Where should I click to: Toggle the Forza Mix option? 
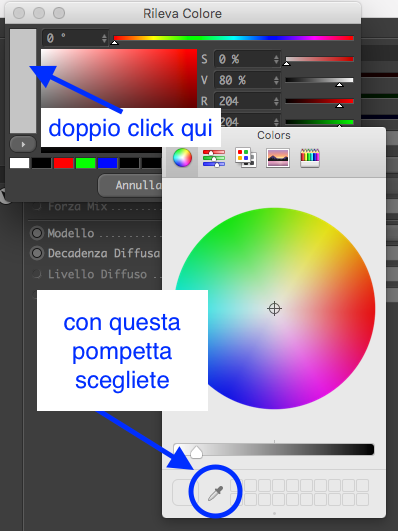tap(37, 206)
